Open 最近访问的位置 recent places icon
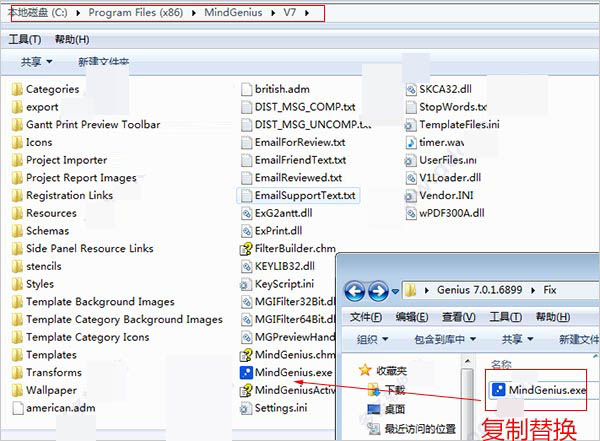600x441 pixels. coord(373,429)
